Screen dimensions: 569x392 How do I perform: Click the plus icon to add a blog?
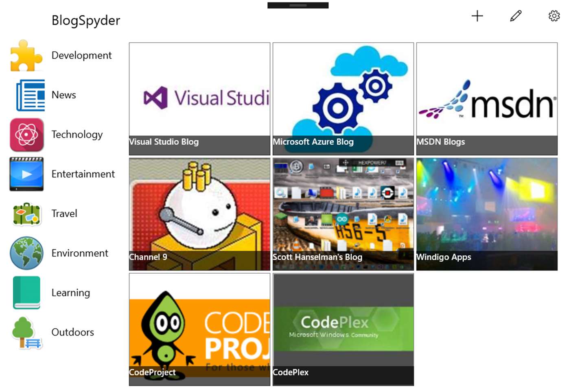477,16
